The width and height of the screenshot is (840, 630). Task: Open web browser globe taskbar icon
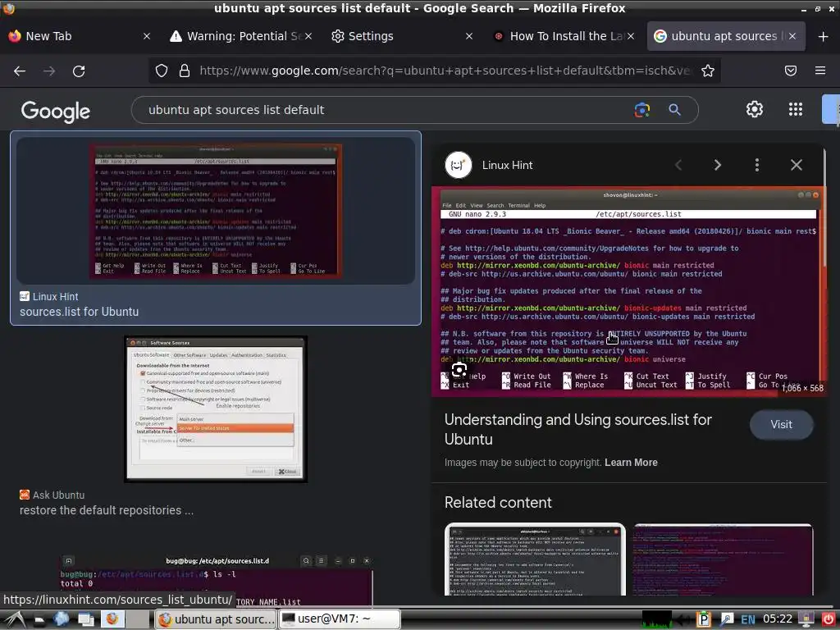point(61,619)
